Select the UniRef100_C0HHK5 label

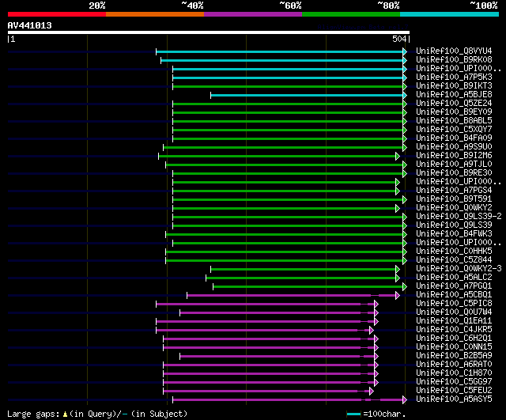[454, 252]
